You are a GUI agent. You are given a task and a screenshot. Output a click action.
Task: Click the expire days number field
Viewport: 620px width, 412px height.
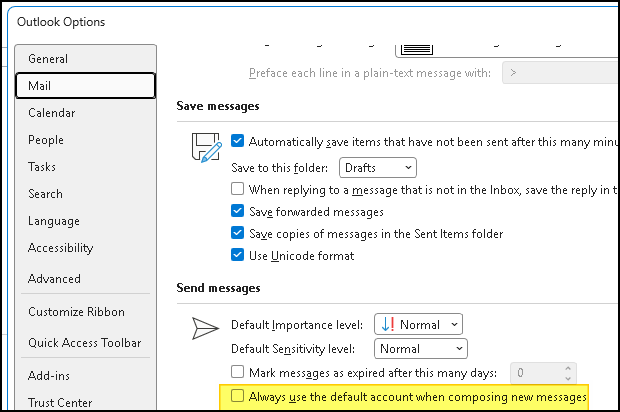(x=537, y=373)
